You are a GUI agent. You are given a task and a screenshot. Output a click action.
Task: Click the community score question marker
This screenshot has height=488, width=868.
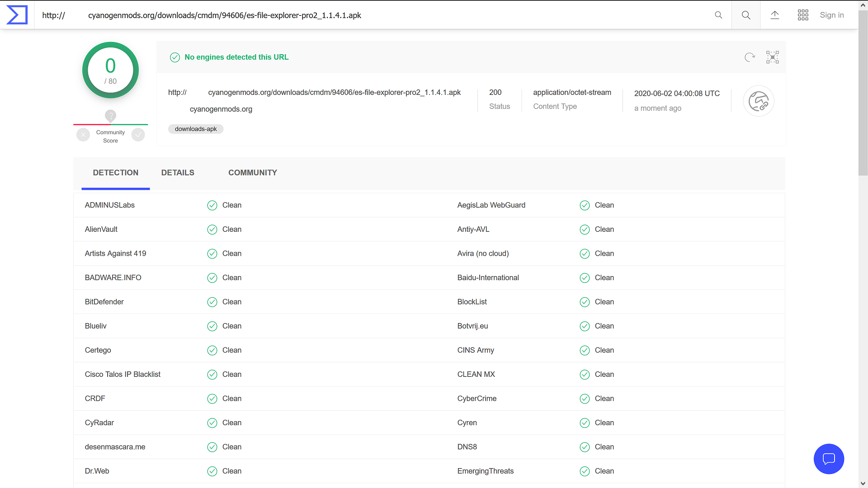click(110, 116)
